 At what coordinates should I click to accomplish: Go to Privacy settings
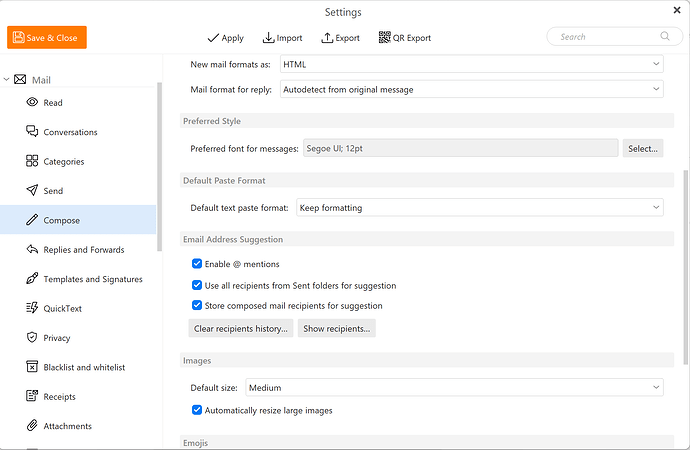click(78, 338)
